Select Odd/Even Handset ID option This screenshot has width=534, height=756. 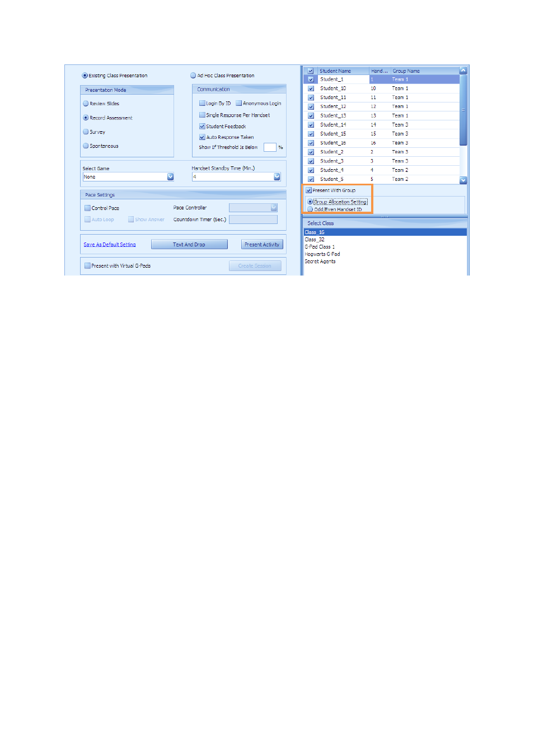tap(310, 209)
